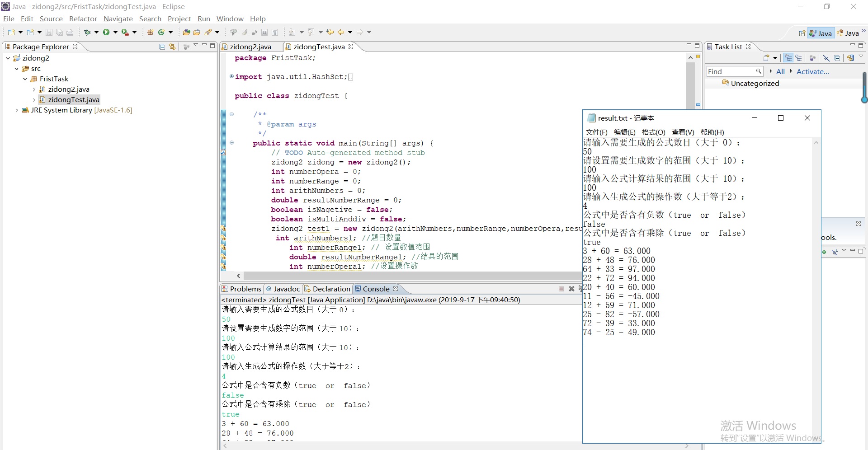Expand the JRE System Library node
The width and height of the screenshot is (868, 450).
[17, 110]
